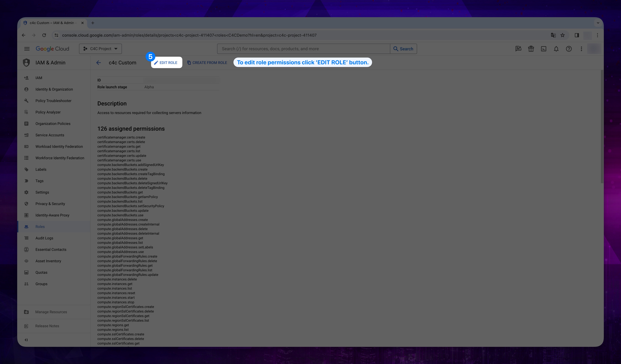
Task: Click the Google Cloud logo
Action: (52, 49)
